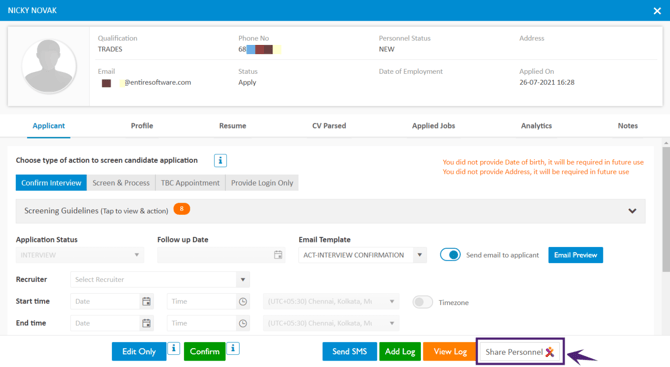The image size is (670, 367).
Task: Click the Start time Date field
Action: tap(105, 301)
